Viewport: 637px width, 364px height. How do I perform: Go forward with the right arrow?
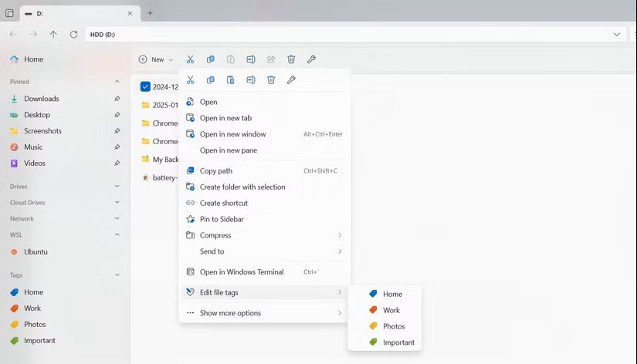[x=33, y=35]
